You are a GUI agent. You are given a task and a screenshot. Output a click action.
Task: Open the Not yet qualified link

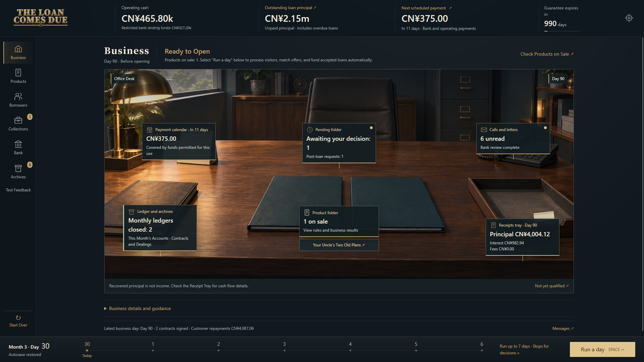(x=552, y=286)
